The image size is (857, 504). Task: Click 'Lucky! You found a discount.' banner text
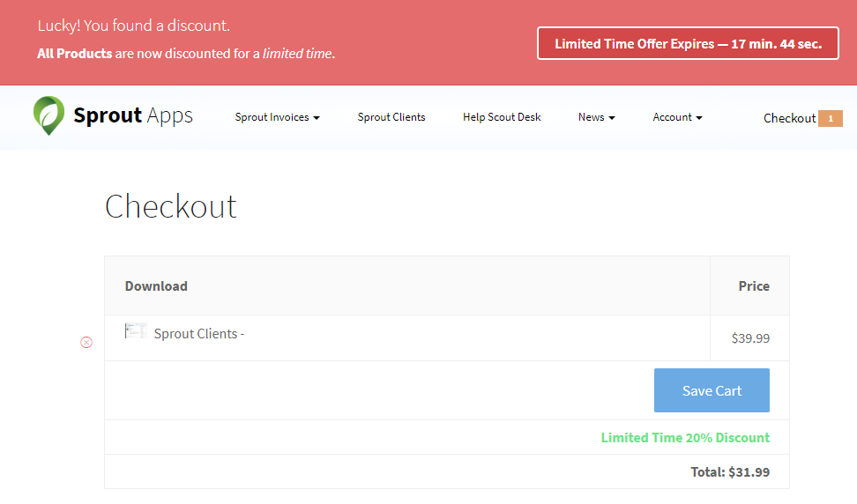pos(134,26)
